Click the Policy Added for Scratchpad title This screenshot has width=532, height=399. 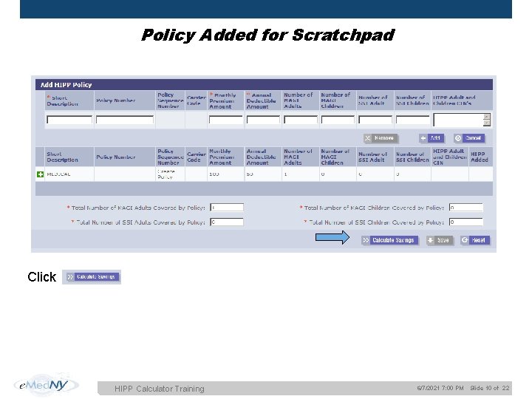[x=267, y=35]
